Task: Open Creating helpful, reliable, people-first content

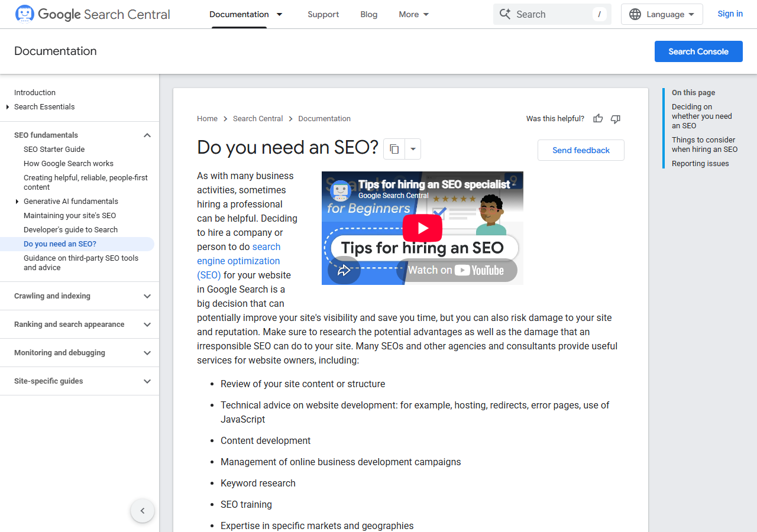Action: pos(86,183)
